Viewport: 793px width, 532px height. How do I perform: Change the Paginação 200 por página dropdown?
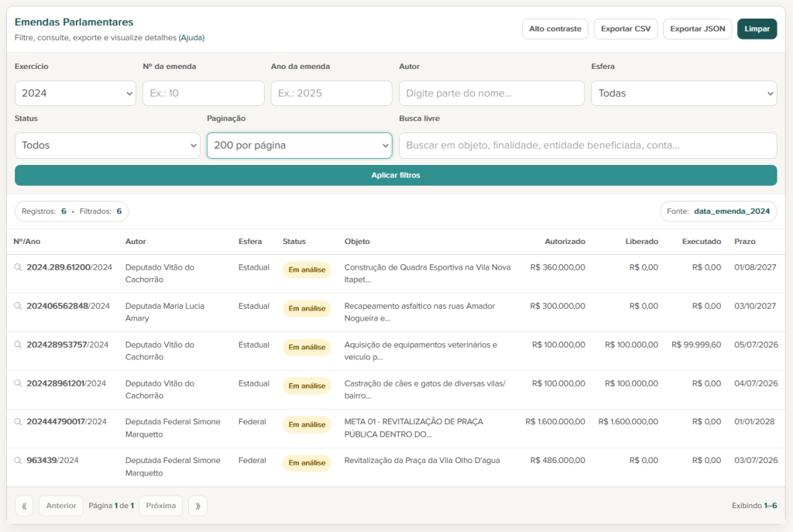click(x=299, y=145)
